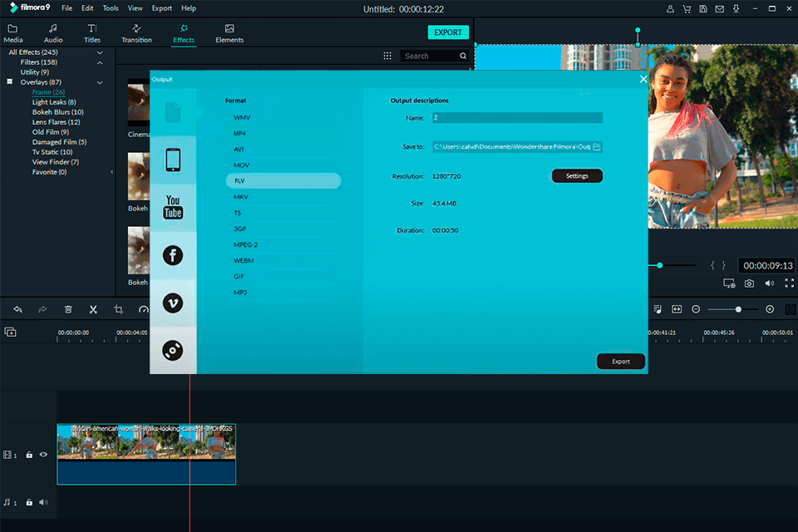Viewport: 798px width, 532px height.
Task: Mute the audio track speaker icon
Action: 43,502
